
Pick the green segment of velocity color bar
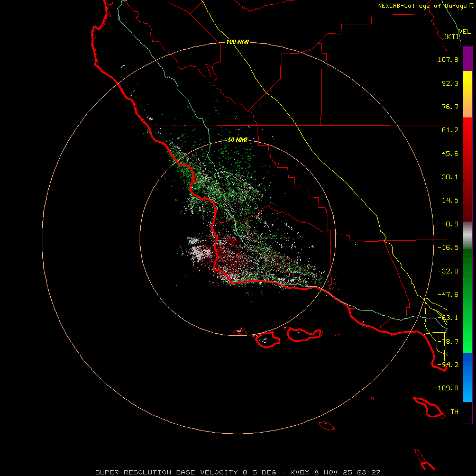467,300
